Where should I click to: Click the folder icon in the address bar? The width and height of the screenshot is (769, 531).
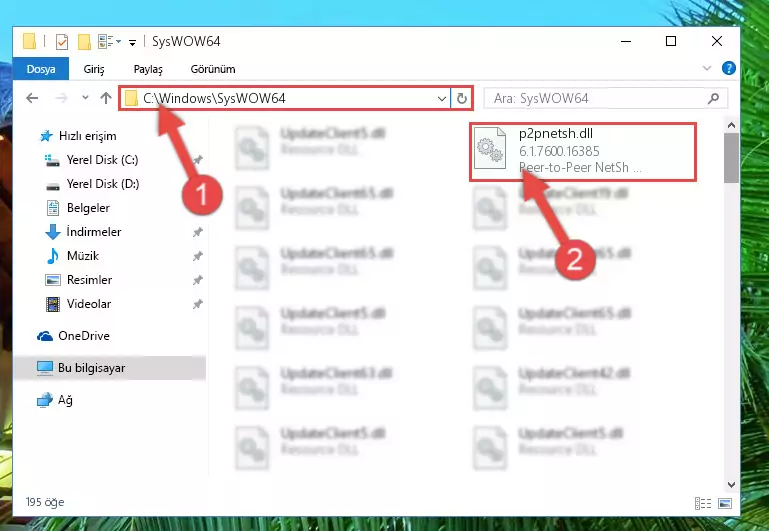click(131, 99)
